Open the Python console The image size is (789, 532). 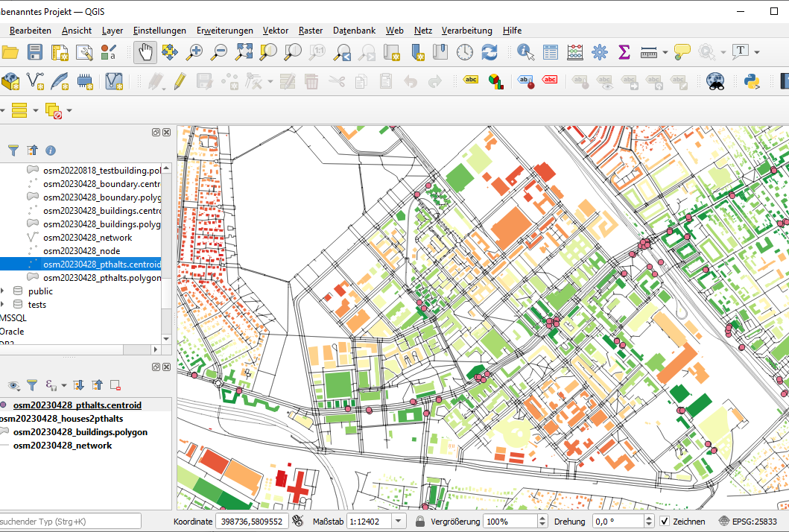[x=752, y=81]
